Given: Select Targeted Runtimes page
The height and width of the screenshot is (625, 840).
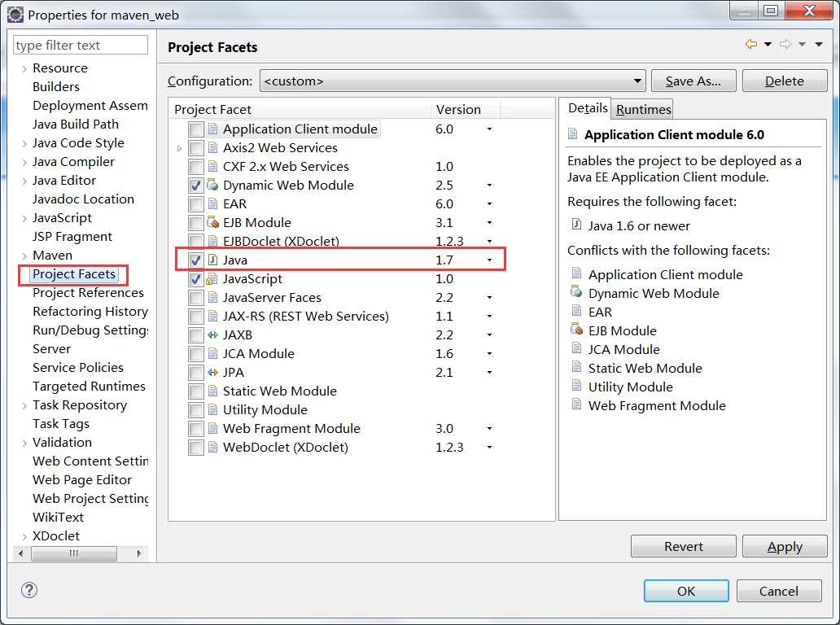Looking at the screenshot, I should point(89,386).
